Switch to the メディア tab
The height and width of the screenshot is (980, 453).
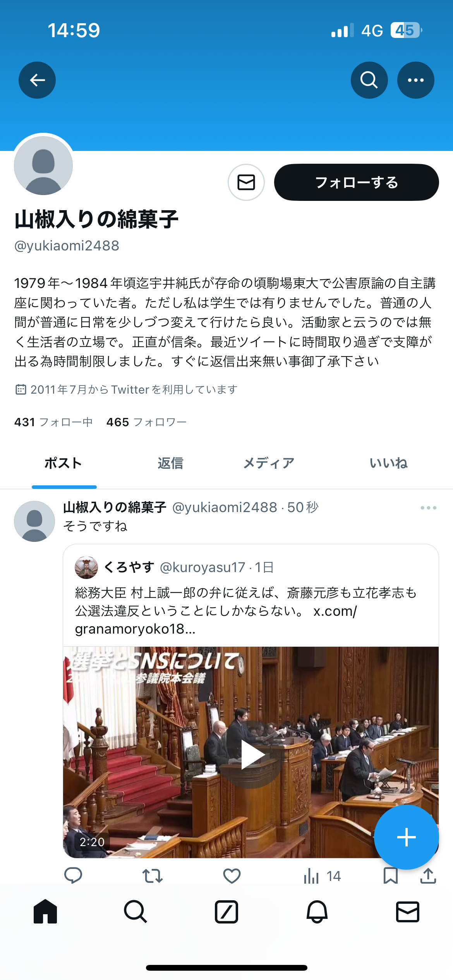pos(269,463)
